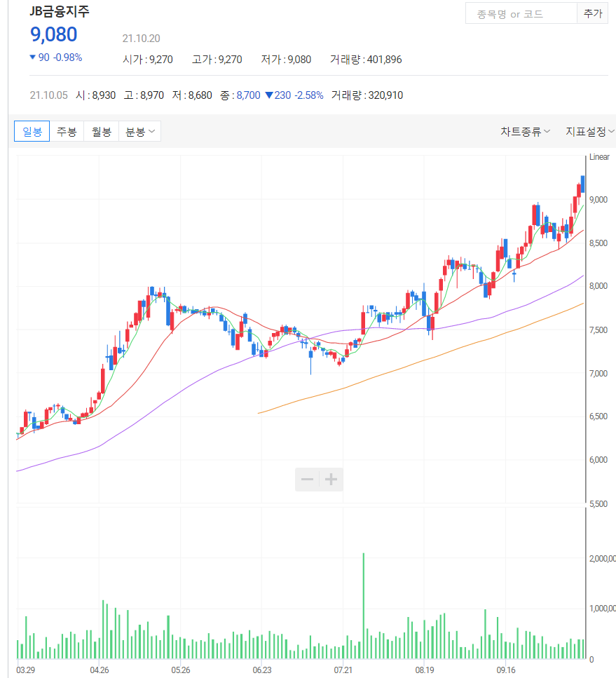Viewport: 616px width, 678px height.
Task: Click the 9,000 price axis label
Action: pos(598,199)
